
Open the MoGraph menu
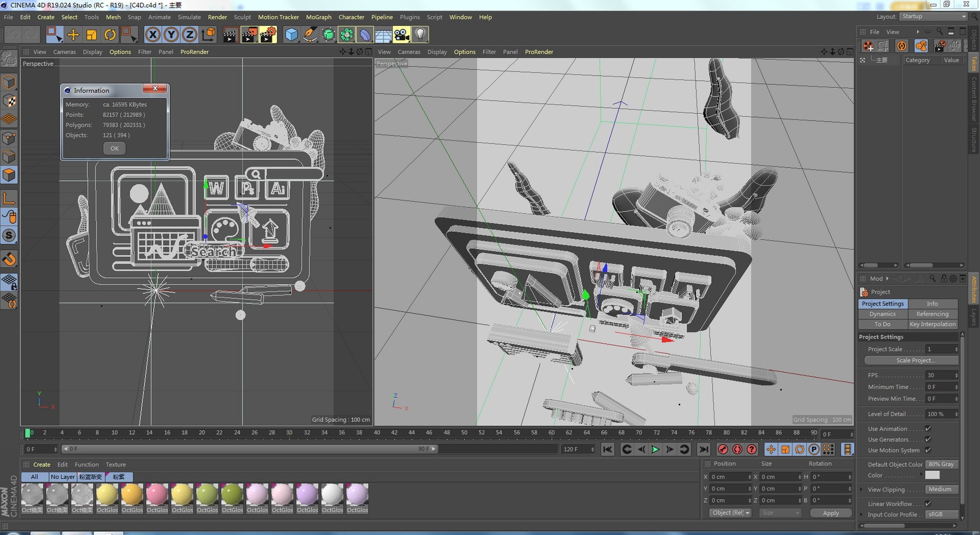pos(318,17)
